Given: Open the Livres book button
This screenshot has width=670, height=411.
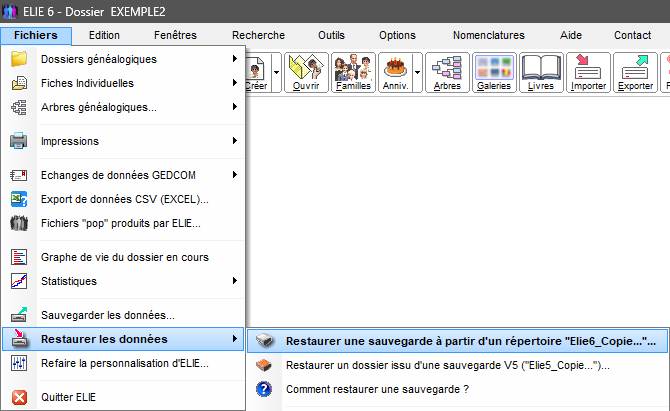Looking at the screenshot, I should 541,73.
